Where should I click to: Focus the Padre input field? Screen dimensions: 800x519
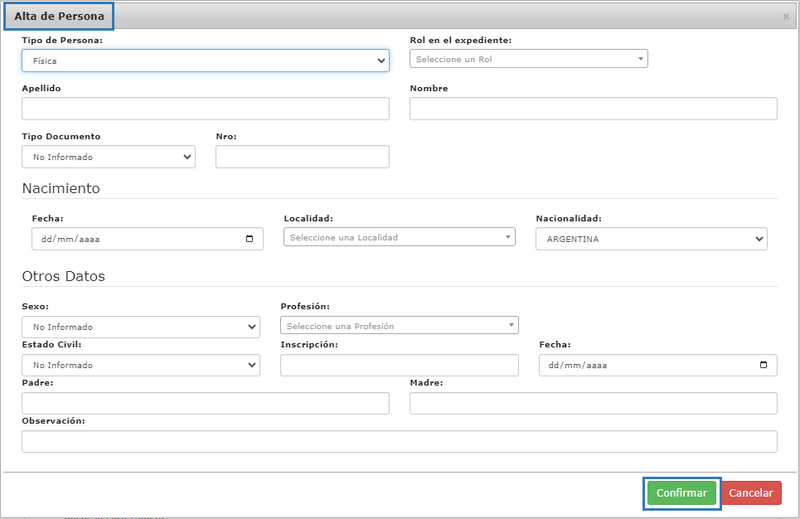click(205, 403)
